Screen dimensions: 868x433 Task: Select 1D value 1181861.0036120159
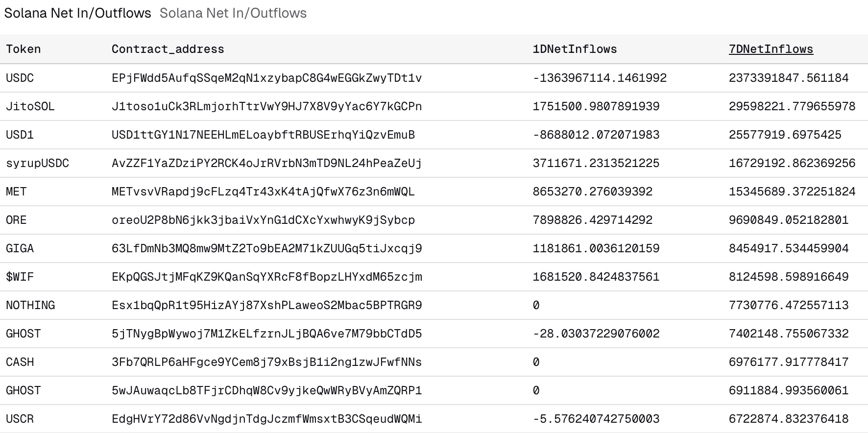pyautogui.click(x=596, y=248)
